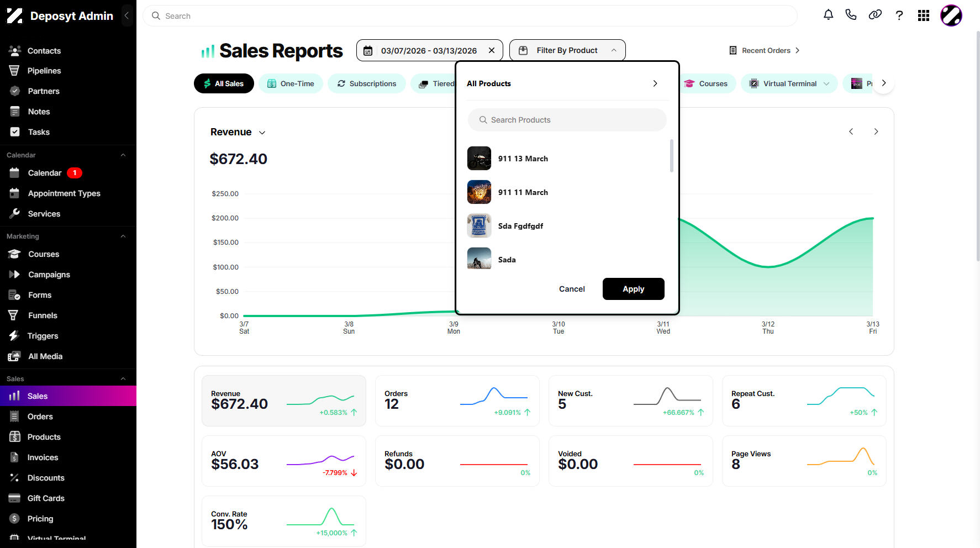Select the New Cust. stat card

point(631,401)
